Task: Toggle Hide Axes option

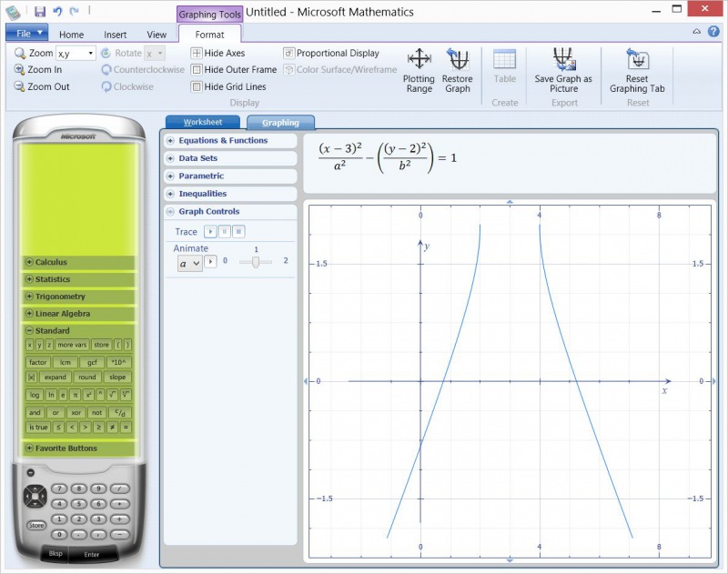Action: [x=197, y=54]
